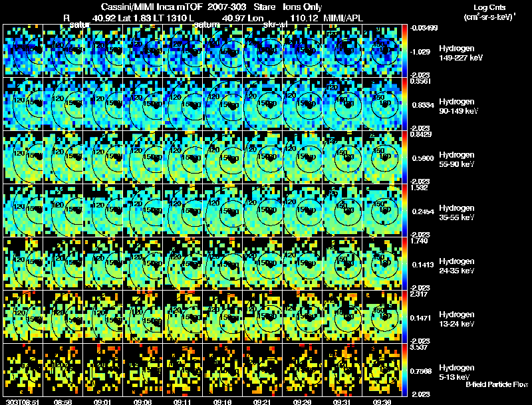Image resolution: width=532 pixels, height=405 pixels.
Task: Select the 90-149 keV image at 08:51
Action: [x=23, y=104]
